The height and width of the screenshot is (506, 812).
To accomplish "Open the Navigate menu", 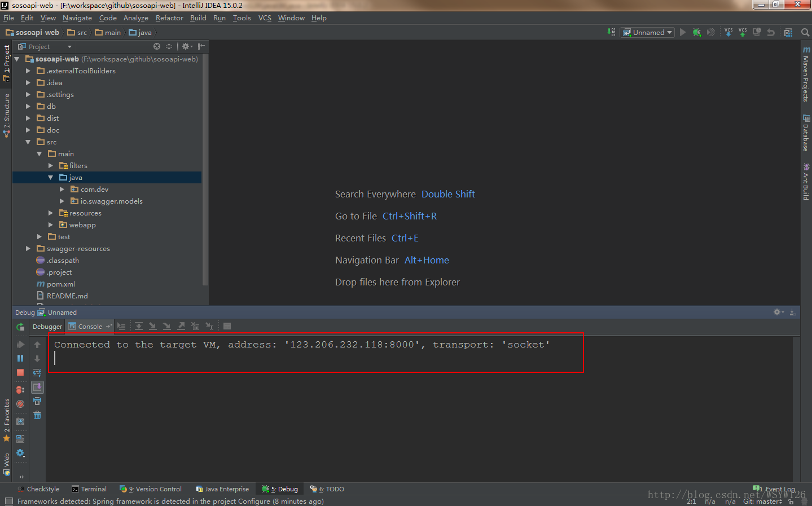I will point(77,18).
